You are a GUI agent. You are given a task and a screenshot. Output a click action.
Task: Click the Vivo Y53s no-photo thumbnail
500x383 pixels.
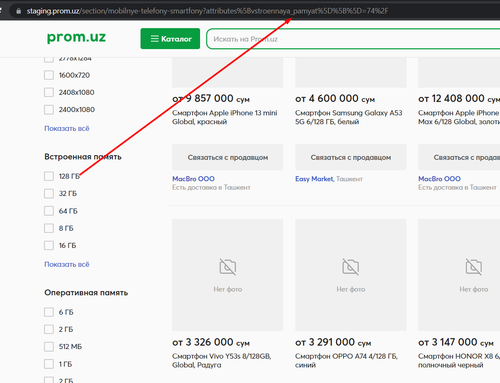(228, 275)
